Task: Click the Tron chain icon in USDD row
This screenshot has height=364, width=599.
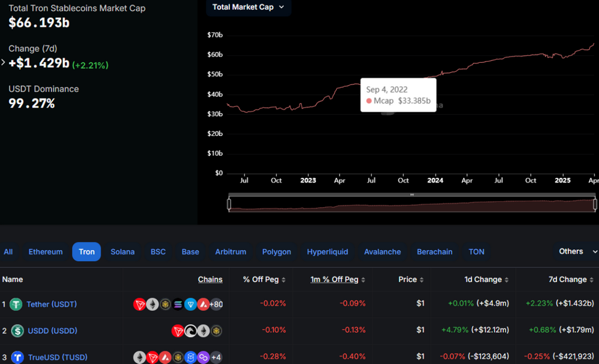Action: [178, 331]
